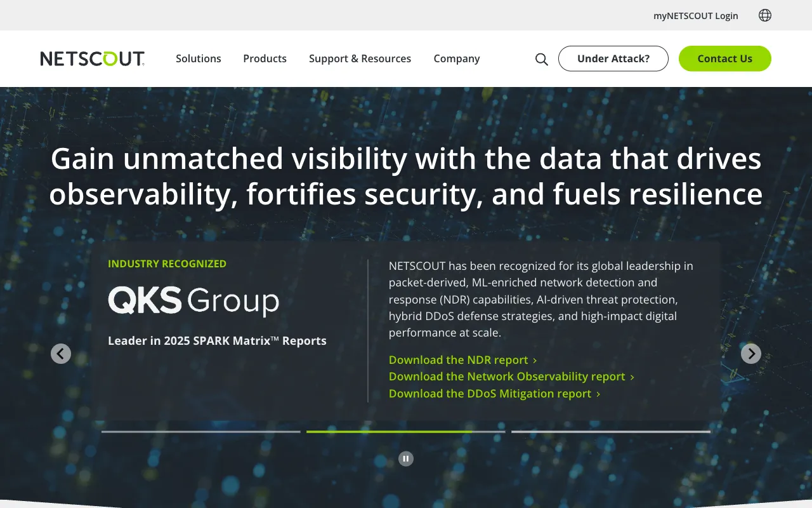812x508 pixels.
Task: Click the Under Attack? button
Action: (x=613, y=58)
